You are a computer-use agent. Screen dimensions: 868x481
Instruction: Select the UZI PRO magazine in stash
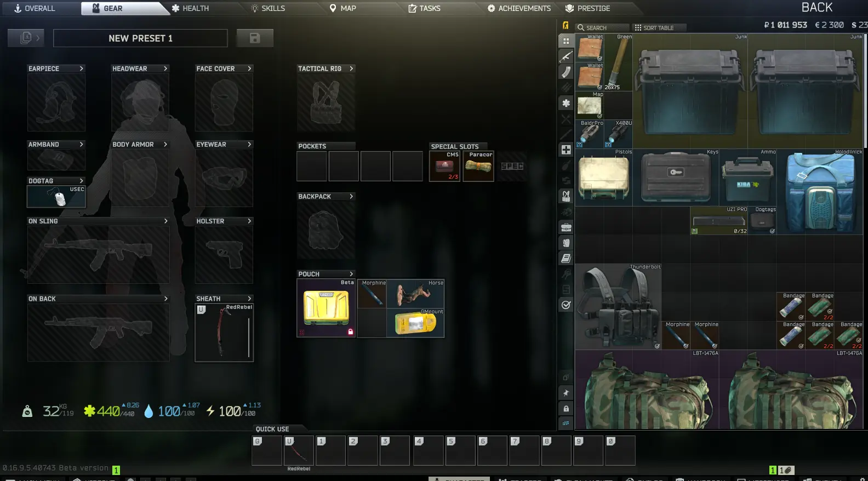(719, 221)
